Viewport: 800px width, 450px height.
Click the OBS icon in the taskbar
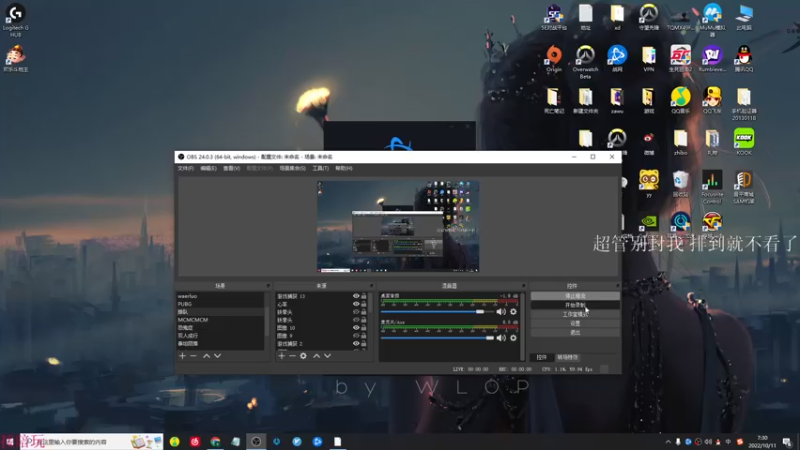[256, 442]
